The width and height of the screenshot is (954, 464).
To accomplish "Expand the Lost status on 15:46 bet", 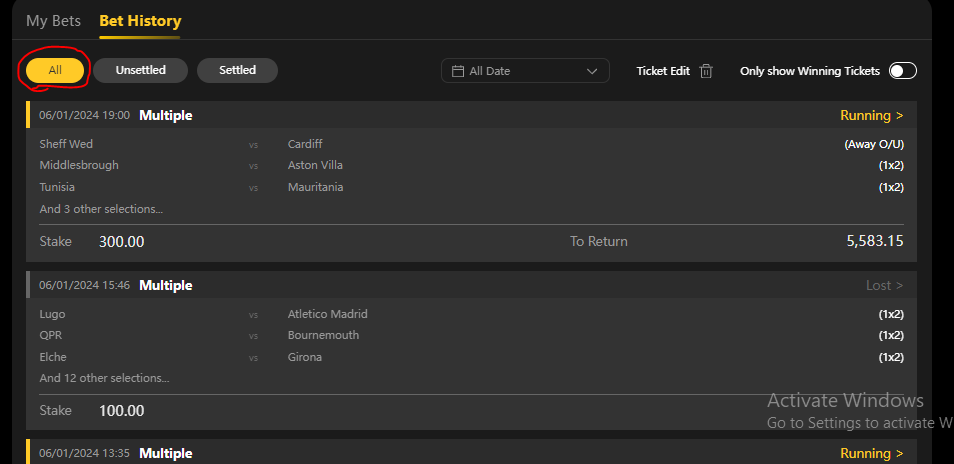I will click(884, 285).
